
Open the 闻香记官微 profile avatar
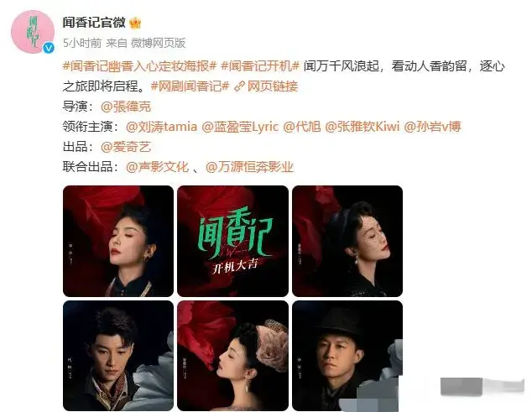33,32
